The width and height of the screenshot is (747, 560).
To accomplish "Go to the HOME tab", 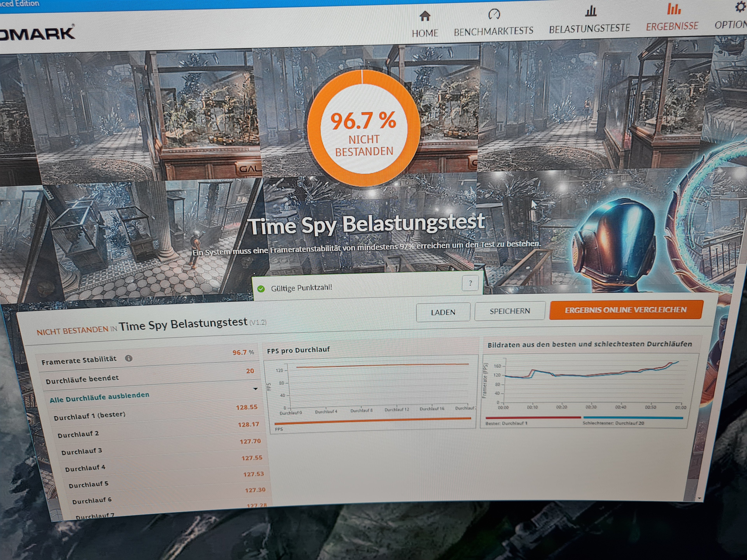I will (x=424, y=33).
